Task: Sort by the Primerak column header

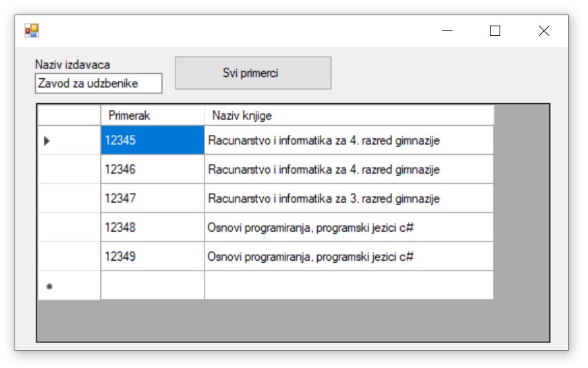Action: click(152, 116)
